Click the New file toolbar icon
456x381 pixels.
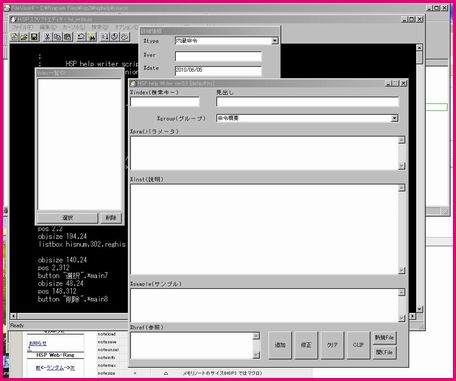coord(14,37)
